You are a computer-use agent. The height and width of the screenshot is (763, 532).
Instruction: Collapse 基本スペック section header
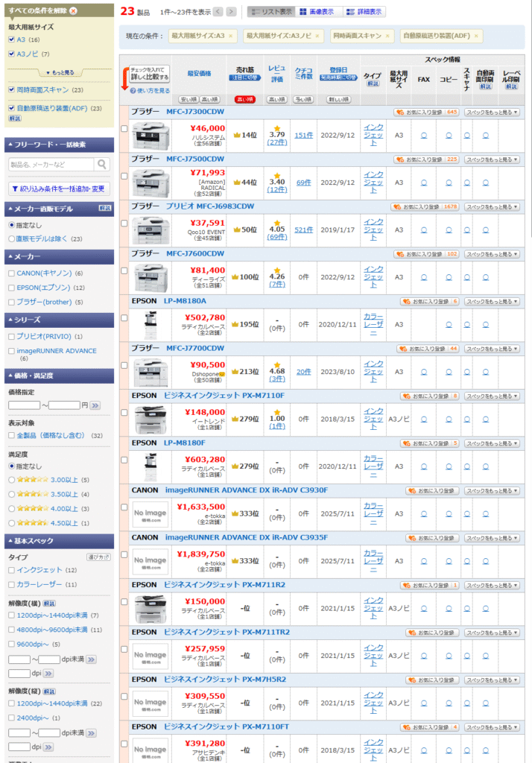(x=59, y=541)
